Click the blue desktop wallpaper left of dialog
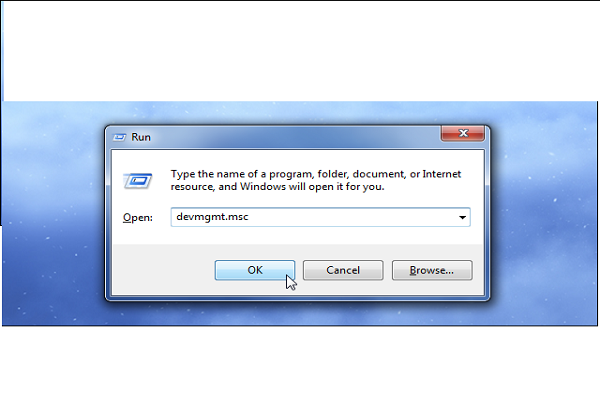This screenshot has height=400, width=600. [54, 214]
